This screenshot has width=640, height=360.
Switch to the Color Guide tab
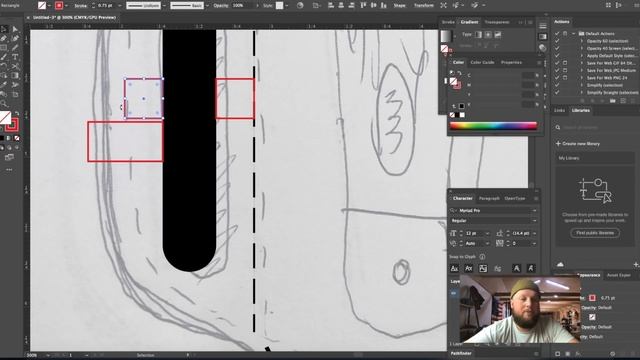click(x=482, y=62)
